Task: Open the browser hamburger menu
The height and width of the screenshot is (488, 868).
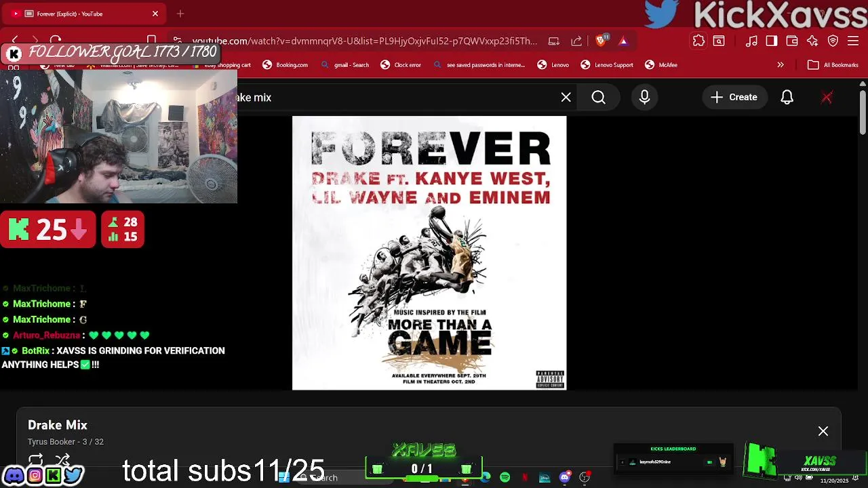Action: coord(853,41)
